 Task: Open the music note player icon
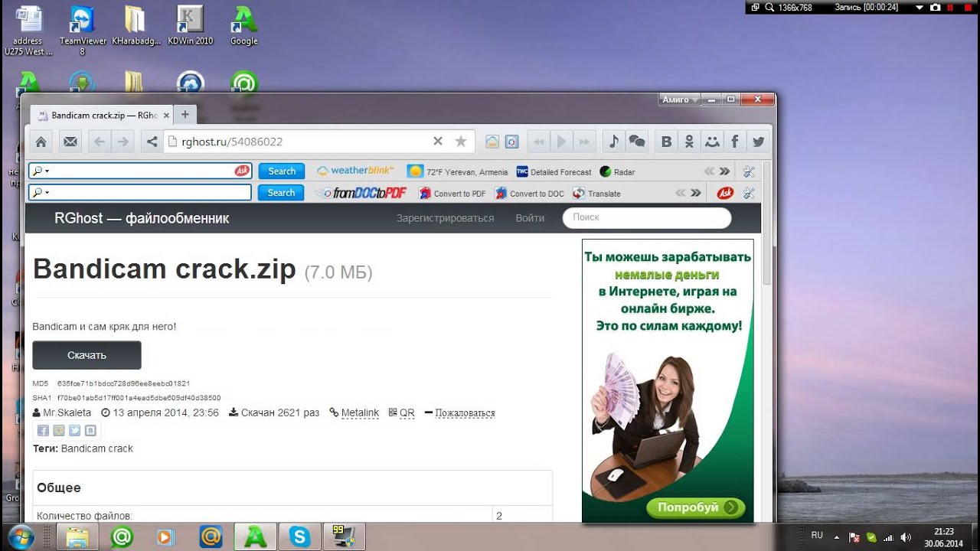613,142
